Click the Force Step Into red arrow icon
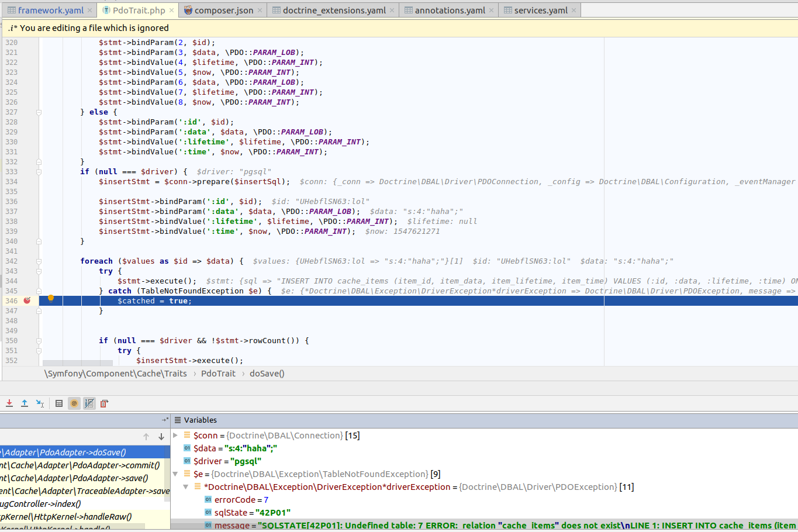 pos(9,403)
